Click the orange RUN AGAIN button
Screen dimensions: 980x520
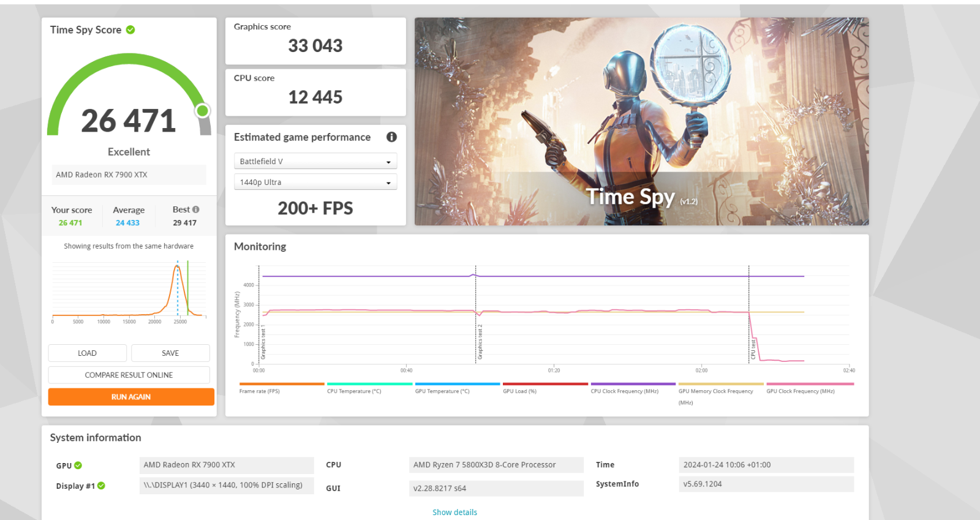[131, 397]
